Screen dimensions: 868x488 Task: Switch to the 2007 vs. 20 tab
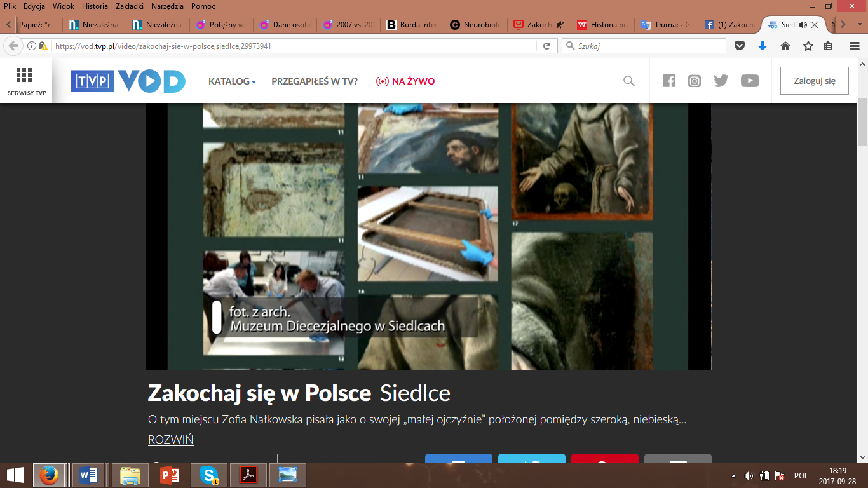tap(349, 25)
